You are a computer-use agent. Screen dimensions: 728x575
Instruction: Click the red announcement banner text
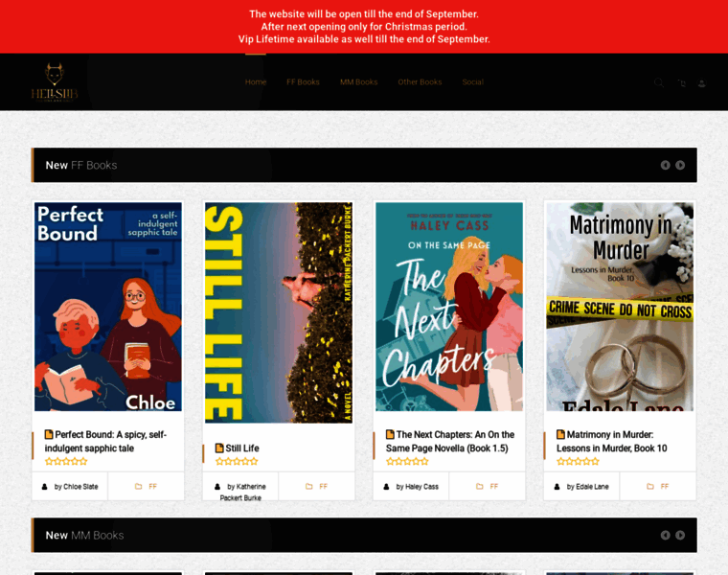click(x=364, y=27)
